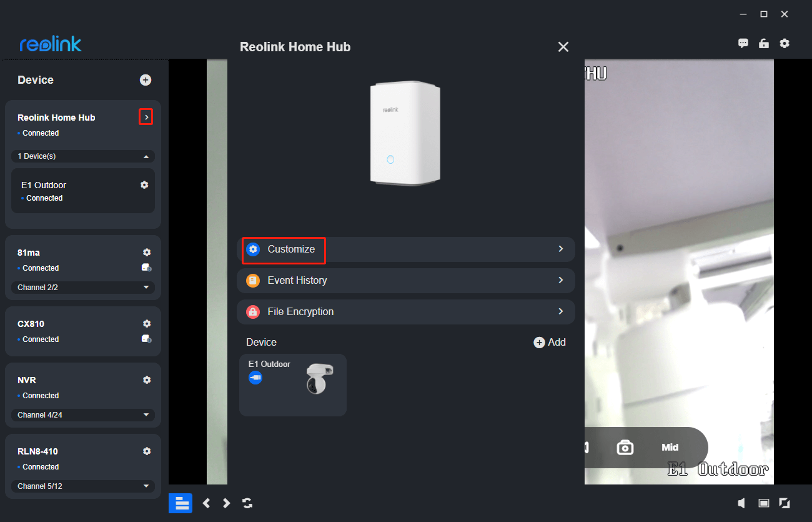Collapse the 1 Device(s) list
Image resolution: width=812 pixels, height=522 pixels.
[x=83, y=156]
